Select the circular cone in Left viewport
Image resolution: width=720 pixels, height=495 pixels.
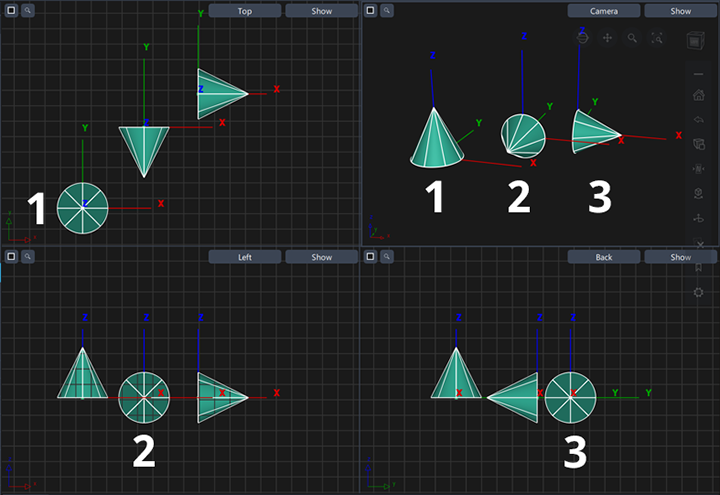click(144, 398)
